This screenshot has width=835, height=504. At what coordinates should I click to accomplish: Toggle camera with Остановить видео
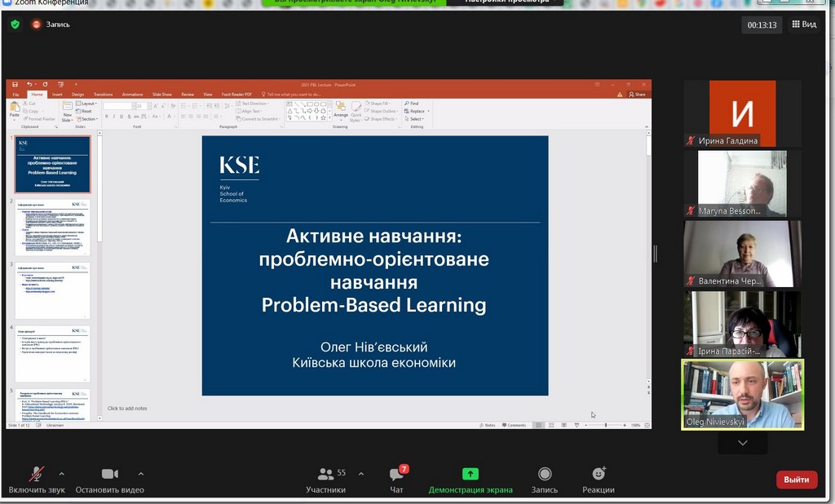click(x=109, y=475)
